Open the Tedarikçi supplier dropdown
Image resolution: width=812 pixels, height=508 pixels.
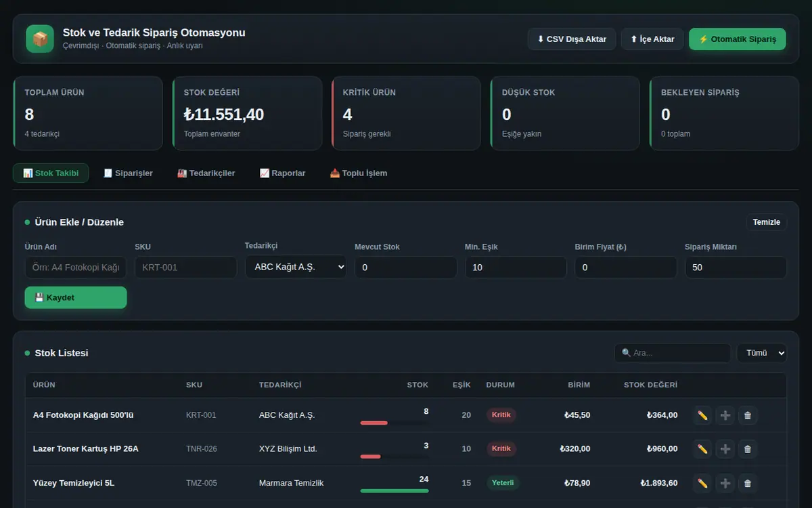click(x=296, y=267)
